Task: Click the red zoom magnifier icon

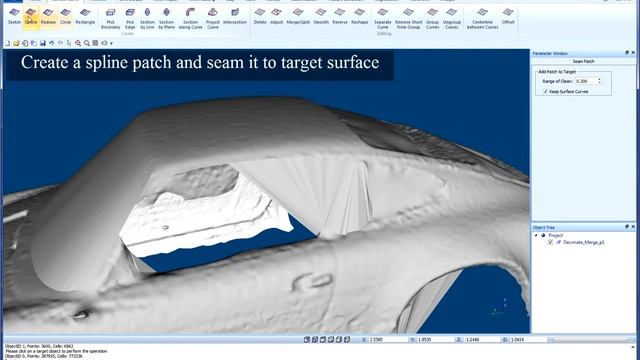Action: (78, 43)
